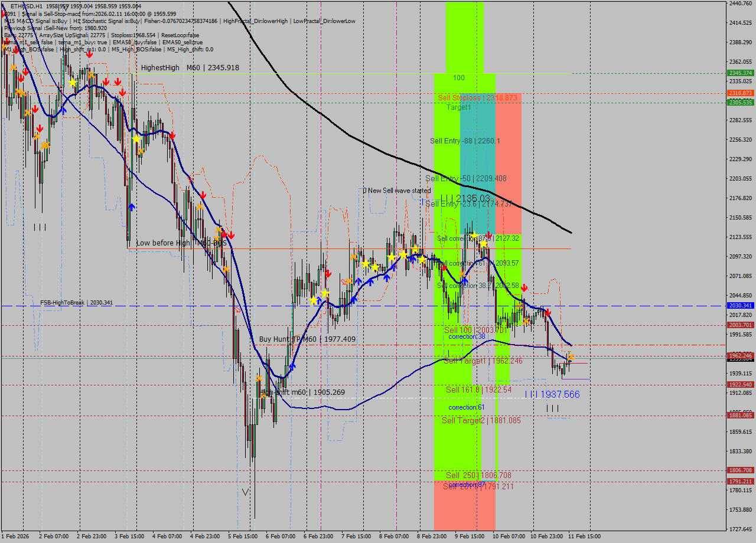This screenshot has height=543, width=756.
Task: Select the New Sell wave started text
Action: pyautogui.click(x=397, y=191)
